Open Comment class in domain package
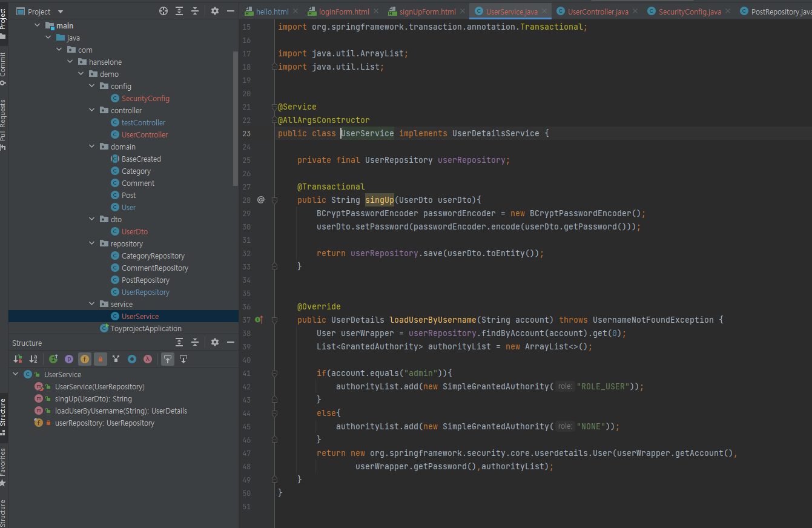This screenshot has height=528, width=812. (x=138, y=183)
